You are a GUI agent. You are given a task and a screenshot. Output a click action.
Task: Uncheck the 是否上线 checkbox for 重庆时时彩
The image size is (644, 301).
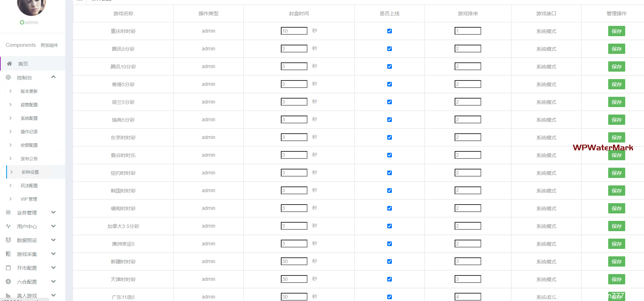tap(389, 31)
